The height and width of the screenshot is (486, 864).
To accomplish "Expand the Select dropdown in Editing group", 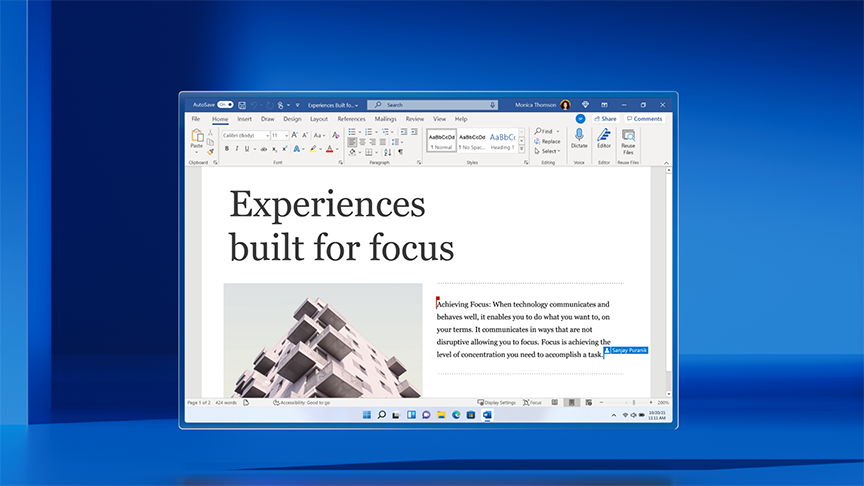I will click(547, 151).
